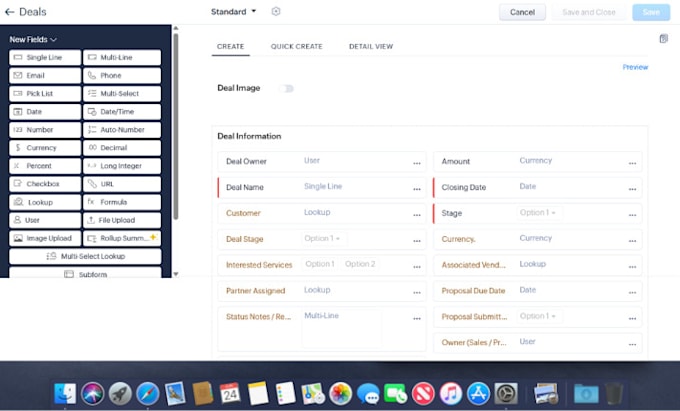Select the Multi-Line field type

(122, 57)
